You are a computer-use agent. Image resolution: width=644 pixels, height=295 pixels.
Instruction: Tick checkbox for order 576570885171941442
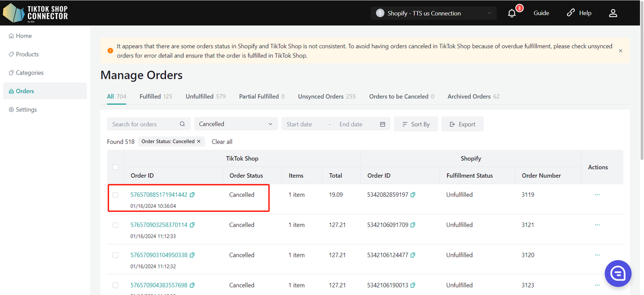116,195
